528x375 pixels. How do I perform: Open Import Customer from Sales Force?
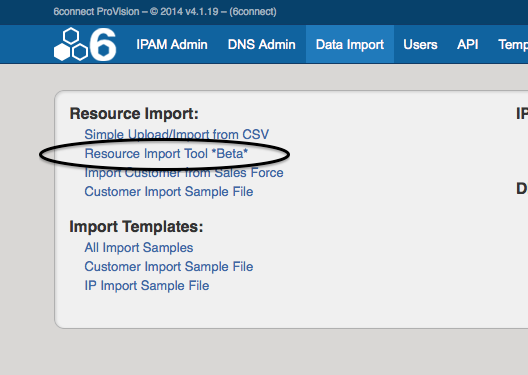point(184,173)
